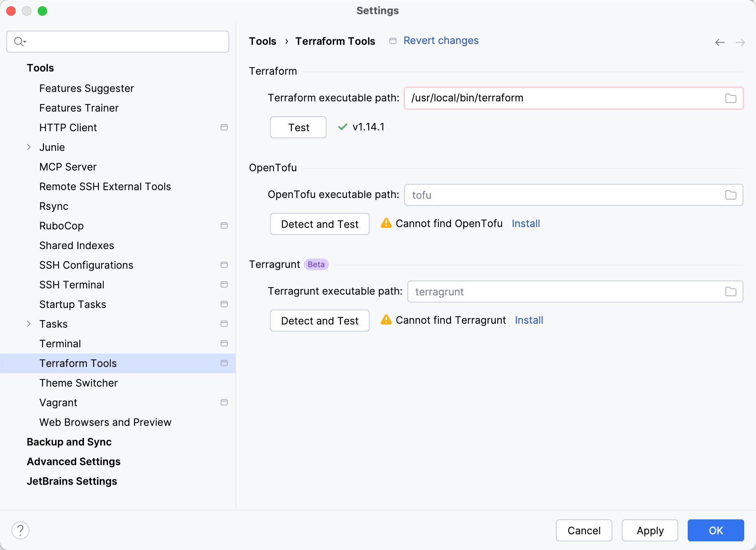Navigate back using the left arrow icon
756x550 pixels.
click(x=719, y=42)
